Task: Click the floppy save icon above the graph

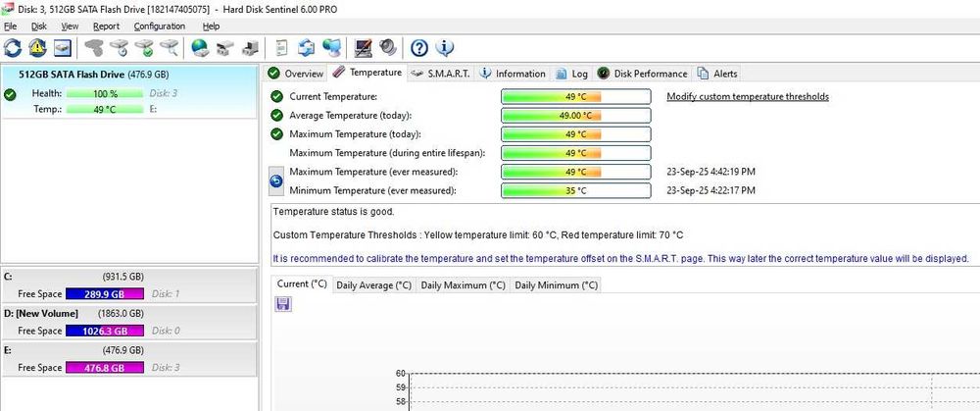Action: 282,305
